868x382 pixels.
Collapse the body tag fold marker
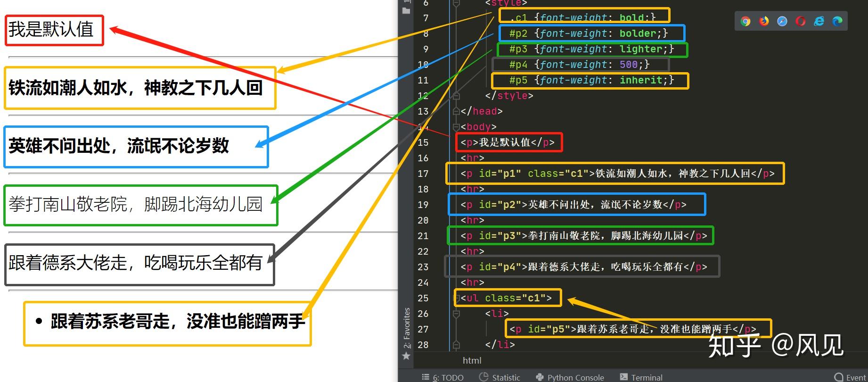point(456,127)
